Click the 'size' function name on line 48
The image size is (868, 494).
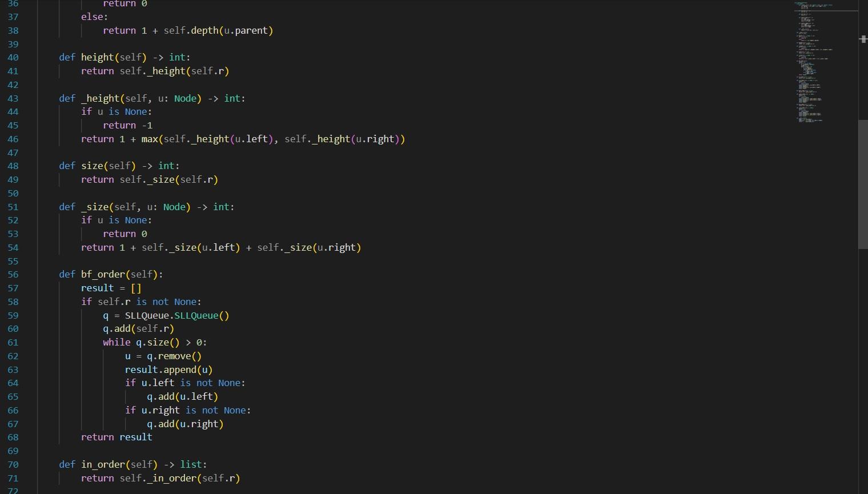(92, 166)
